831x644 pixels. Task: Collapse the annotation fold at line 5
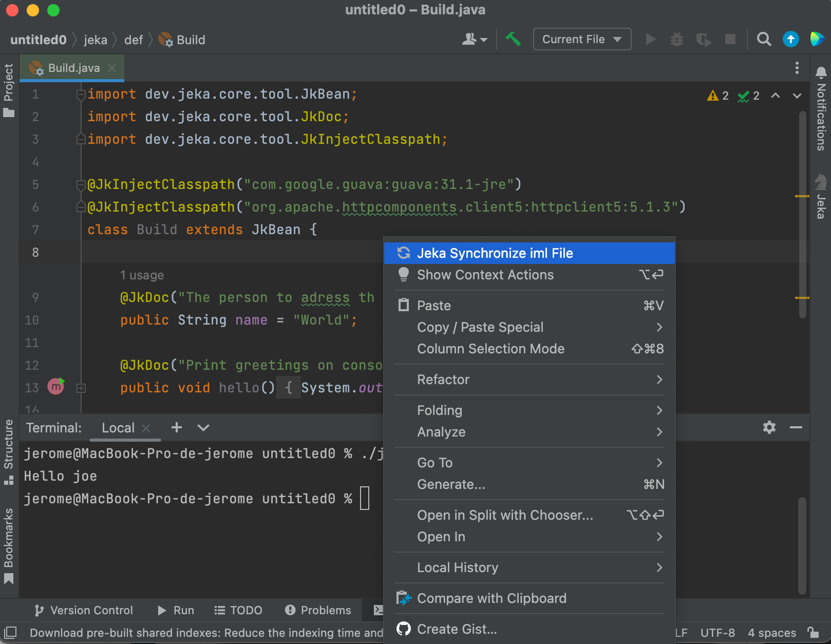coord(81,184)
